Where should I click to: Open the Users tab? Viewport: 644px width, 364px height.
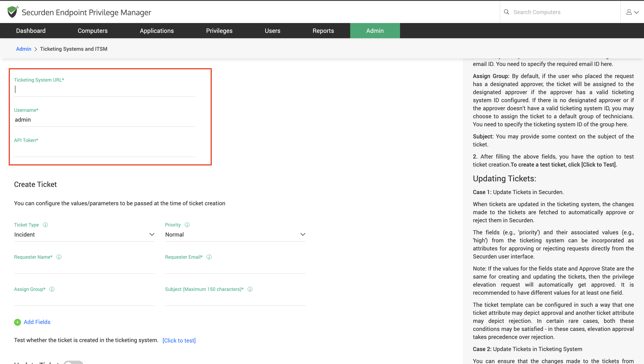[273, 31]
